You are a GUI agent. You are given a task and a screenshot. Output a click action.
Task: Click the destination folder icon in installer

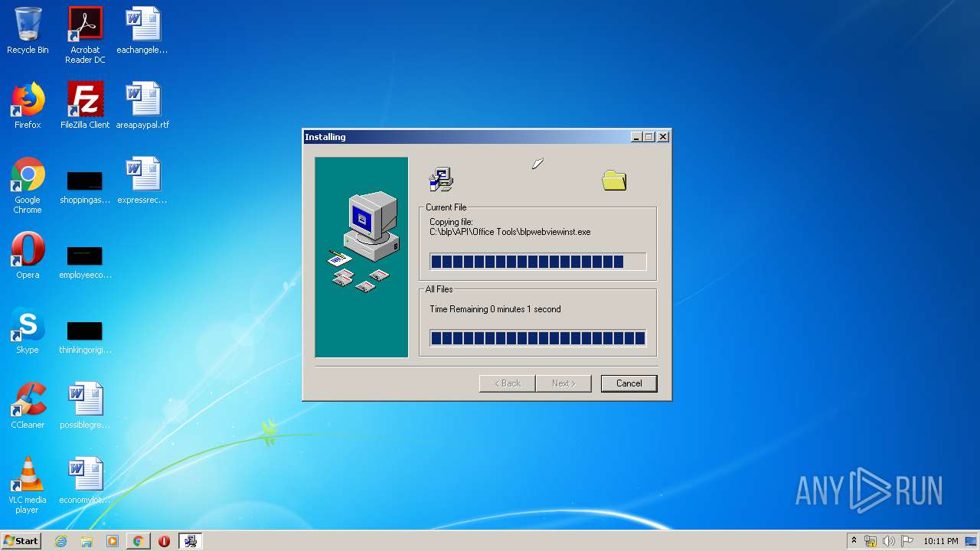614,181
